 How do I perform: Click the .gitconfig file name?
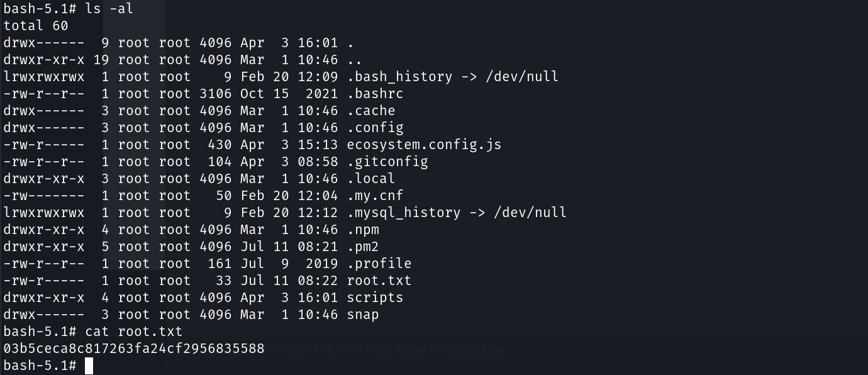(x=387, y=162)
